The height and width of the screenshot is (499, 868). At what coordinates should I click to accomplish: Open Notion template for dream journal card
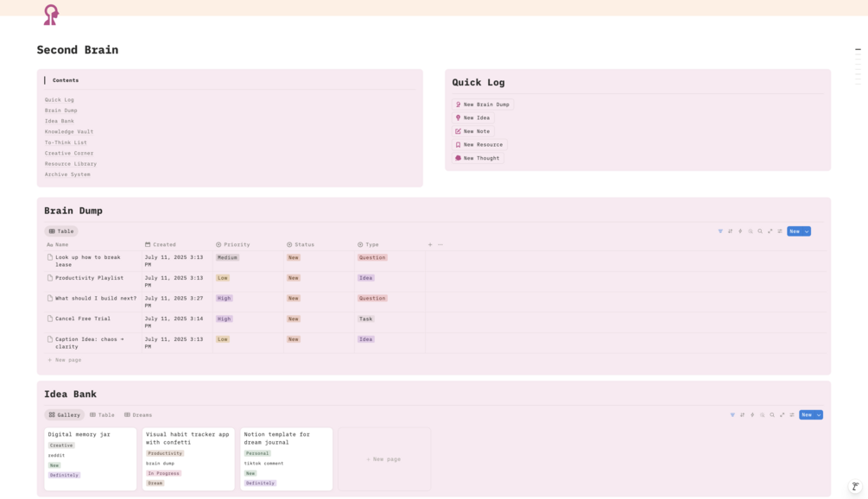286,458
